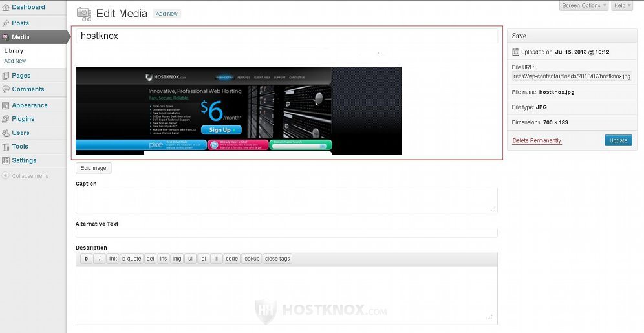Click Collapse menu text
Image resolution: width=644 pixels, height=333 pixels.
pyautogui.click(x=30, y=176)
